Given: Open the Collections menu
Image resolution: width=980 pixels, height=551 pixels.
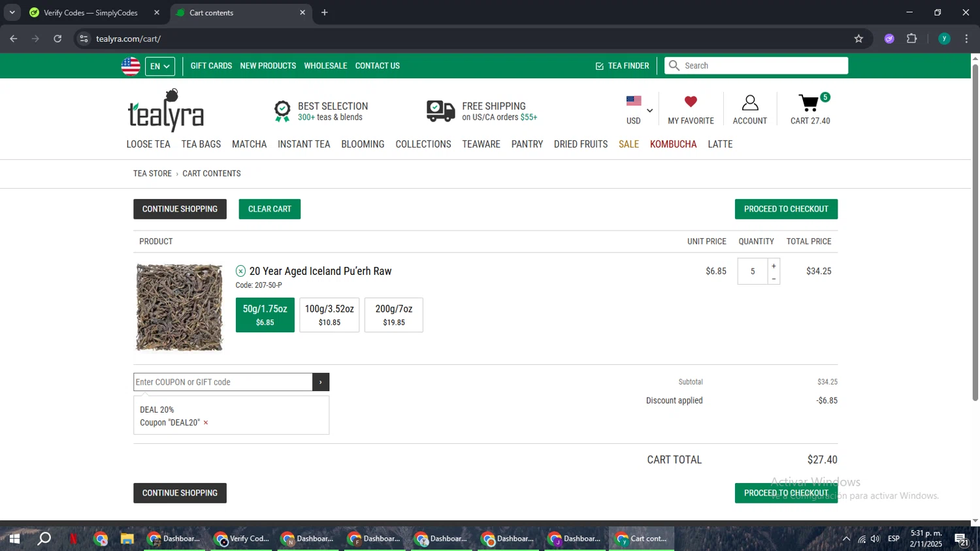Looking at the screenshot, I should click(423, 144).
